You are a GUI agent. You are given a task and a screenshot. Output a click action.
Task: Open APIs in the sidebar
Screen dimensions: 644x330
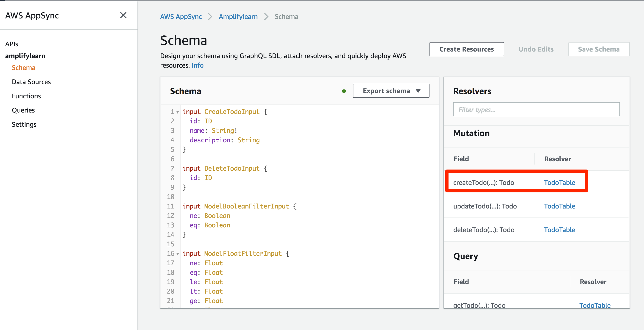[x=12, y=44]
